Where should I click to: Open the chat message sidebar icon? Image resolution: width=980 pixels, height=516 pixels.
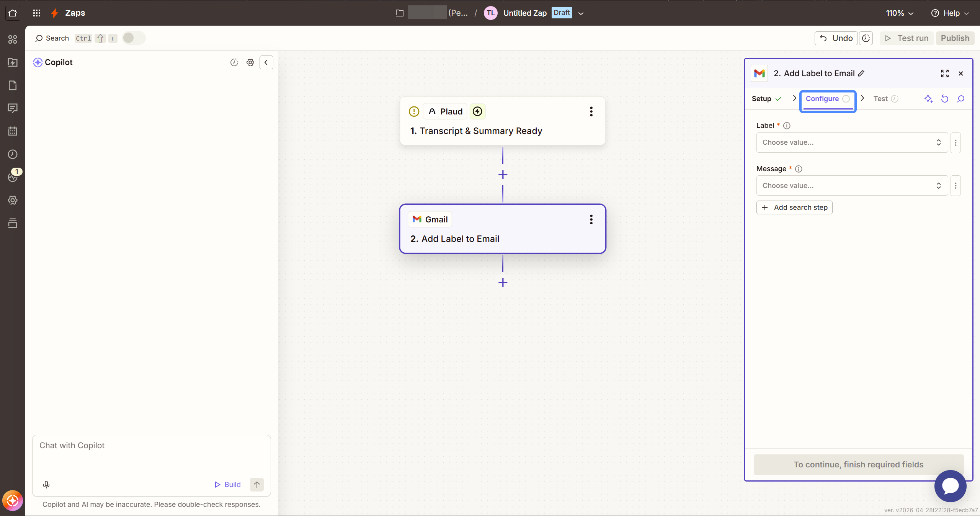tap(13, 108)
